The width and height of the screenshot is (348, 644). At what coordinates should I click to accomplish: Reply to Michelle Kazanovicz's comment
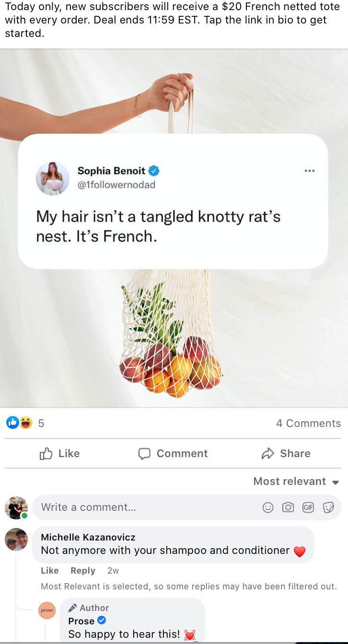[82, 570]
